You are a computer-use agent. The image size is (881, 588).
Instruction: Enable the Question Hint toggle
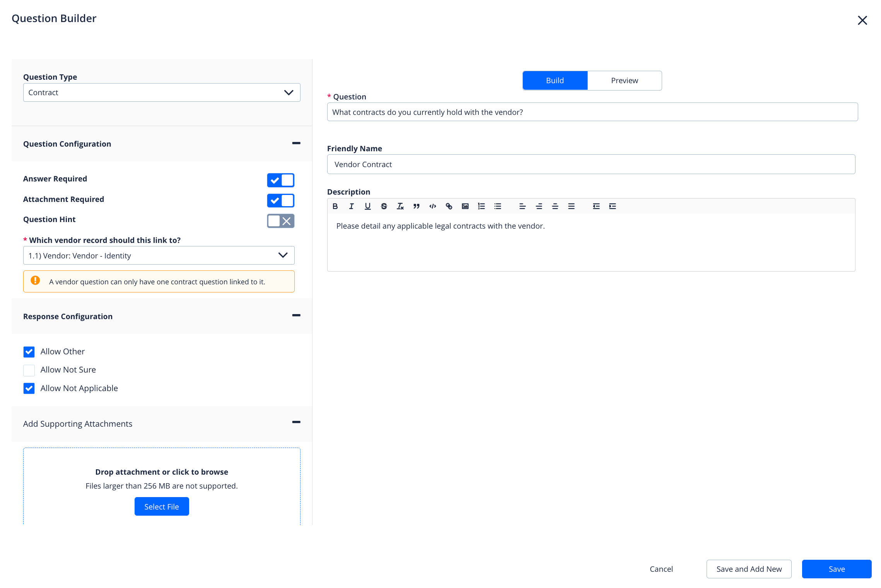coord(280,221)
